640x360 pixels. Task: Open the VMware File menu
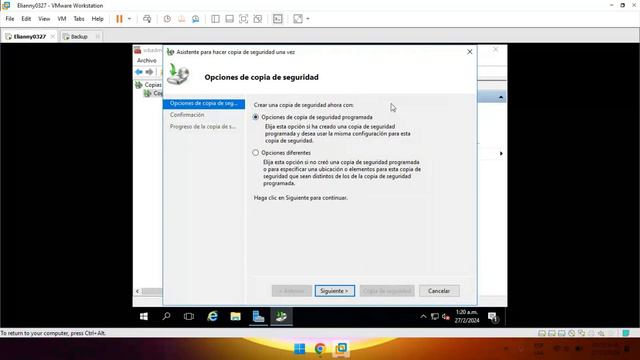pos(10,19)
